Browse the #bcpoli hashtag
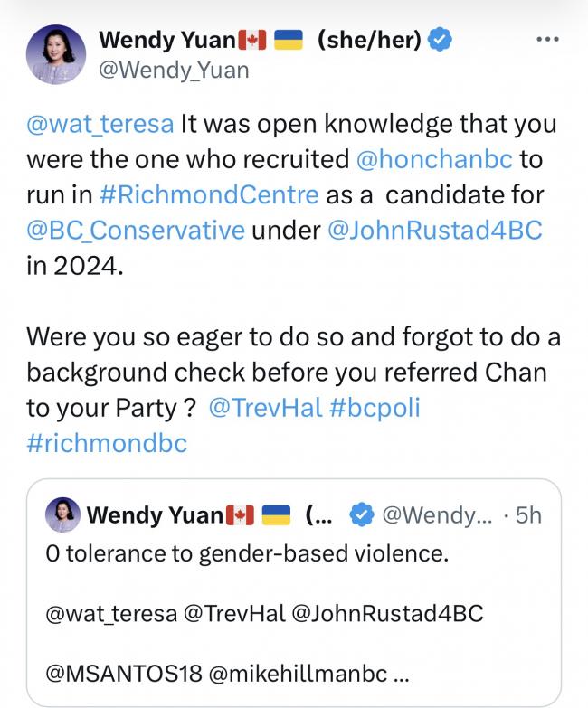 [x=371, y=407]
